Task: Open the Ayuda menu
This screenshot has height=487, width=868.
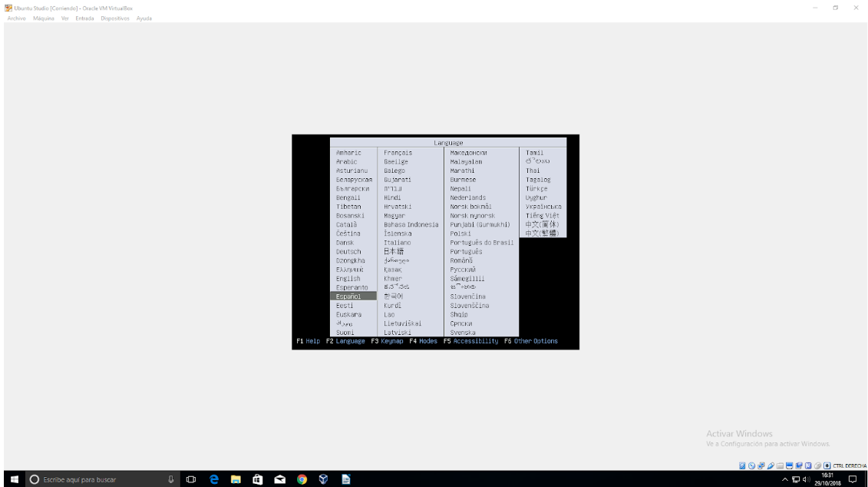Action: [x=144, y=18]
